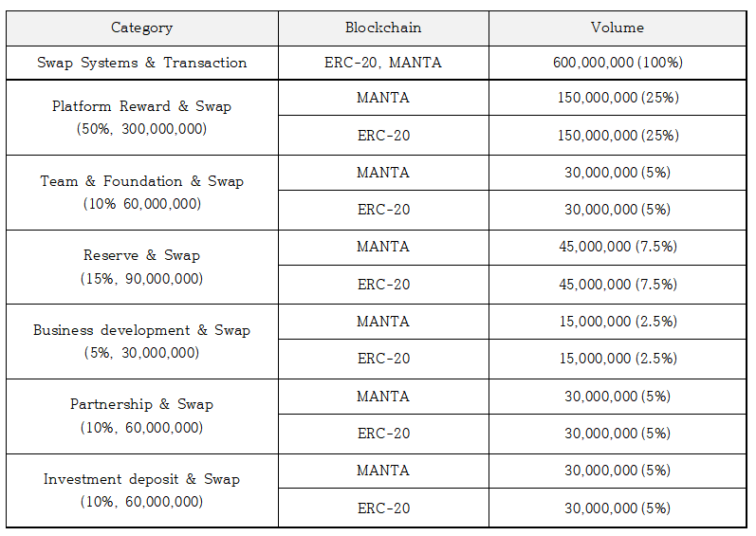Click the Team & Foundation & Swap cell
The image size is (756, 536).
click(x=142, y=192)
